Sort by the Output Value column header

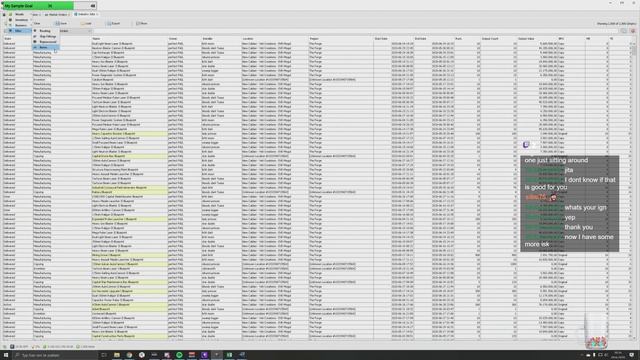click(x=537, y=39)
